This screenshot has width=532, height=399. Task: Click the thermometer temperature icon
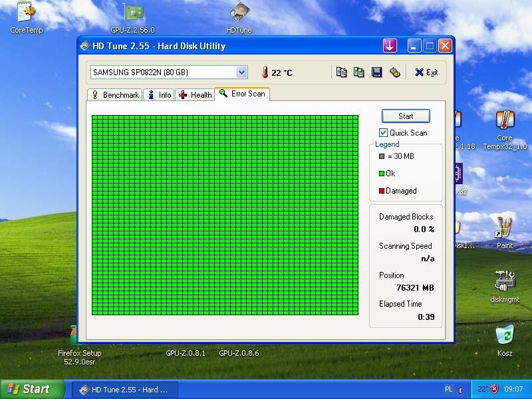coord(265,72)
